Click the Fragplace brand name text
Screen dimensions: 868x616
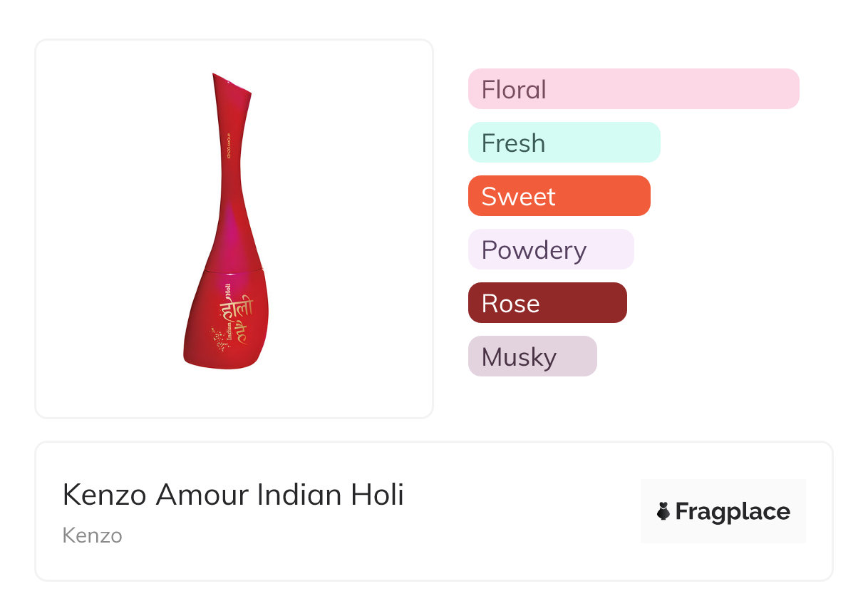tap(733, 511)
